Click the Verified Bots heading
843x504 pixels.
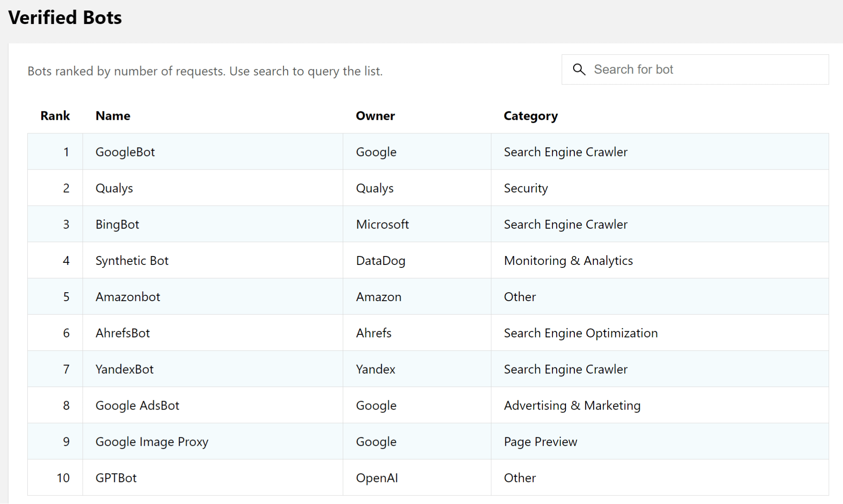pyautogui.click(x=65, y=17)
